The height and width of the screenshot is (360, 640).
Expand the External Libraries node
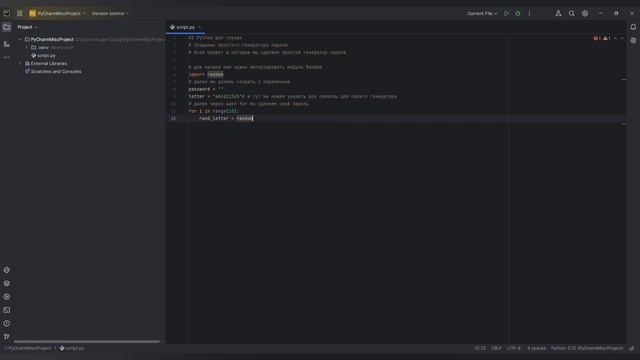click(20, 64)
